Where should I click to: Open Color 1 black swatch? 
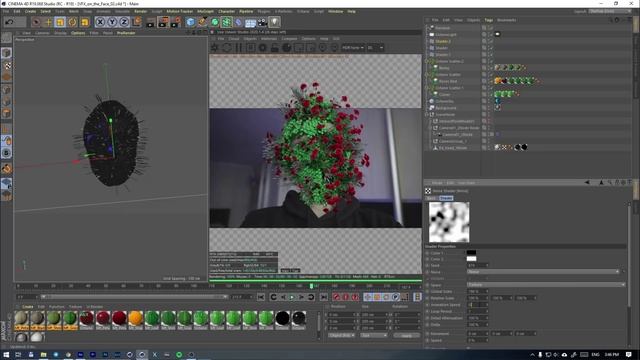tap(471, 253)
